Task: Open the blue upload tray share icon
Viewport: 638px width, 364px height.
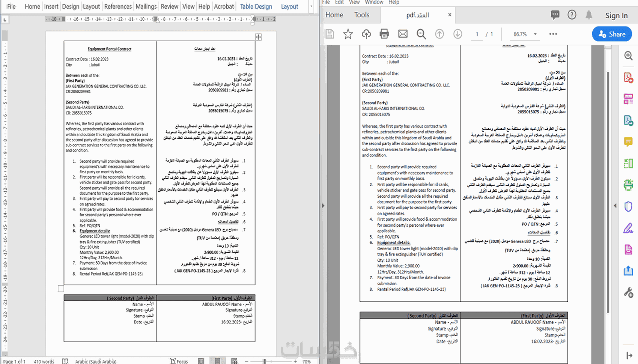Action: point(628,271)
